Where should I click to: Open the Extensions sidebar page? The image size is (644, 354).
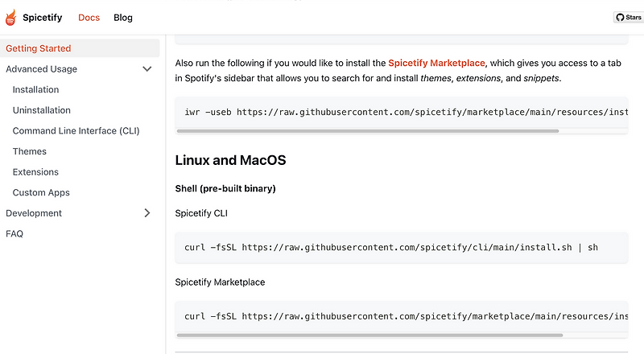coord(35,172)
